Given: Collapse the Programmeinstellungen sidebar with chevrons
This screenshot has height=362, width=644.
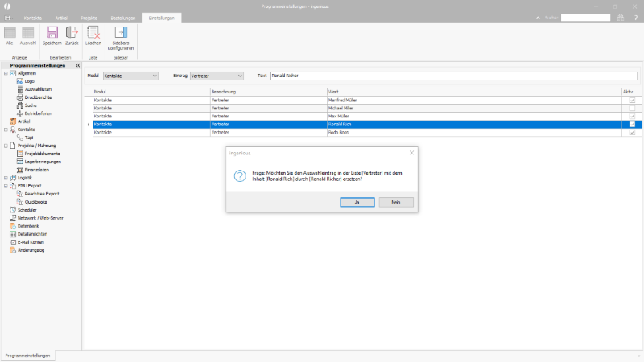Looking at the screenshot, I should [x=77, y=65].
